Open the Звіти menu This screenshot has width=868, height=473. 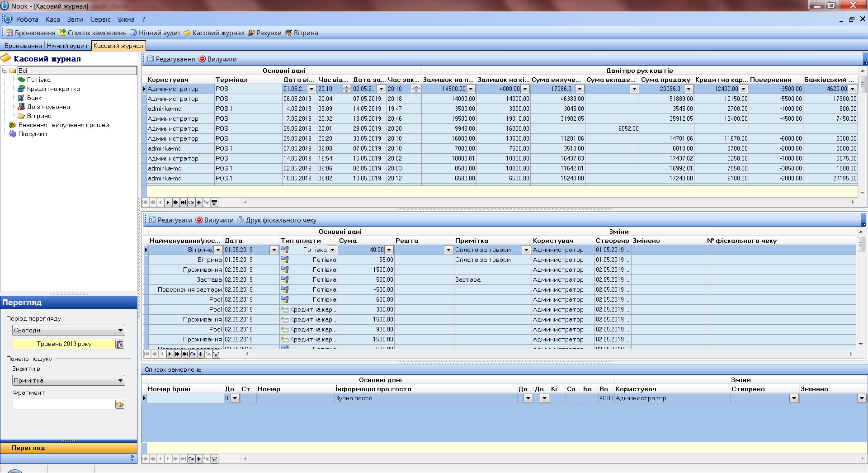[x=75, y=19]
